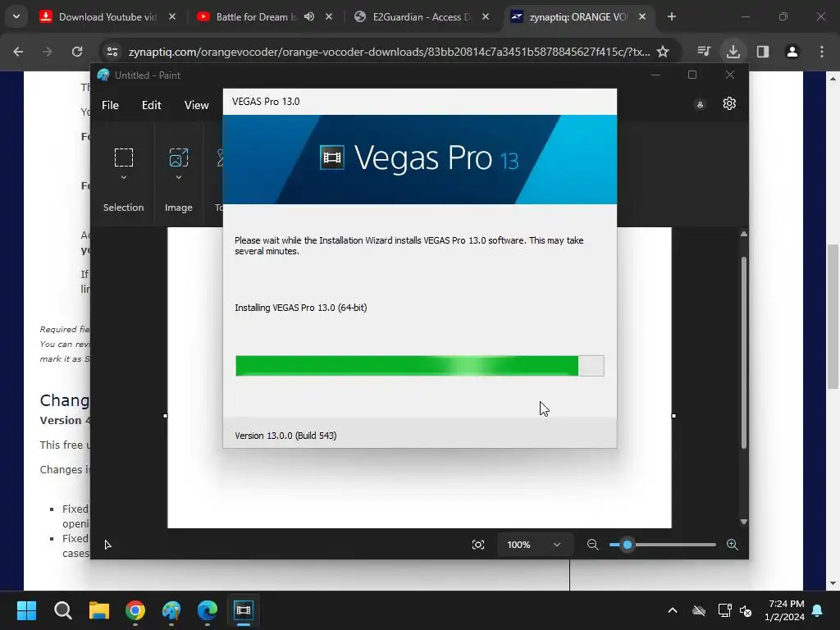The width and height of the screenshot is (840, 630).
Task: Click Paint's fit-to-window icon
Action: click(x=478, y=545)
